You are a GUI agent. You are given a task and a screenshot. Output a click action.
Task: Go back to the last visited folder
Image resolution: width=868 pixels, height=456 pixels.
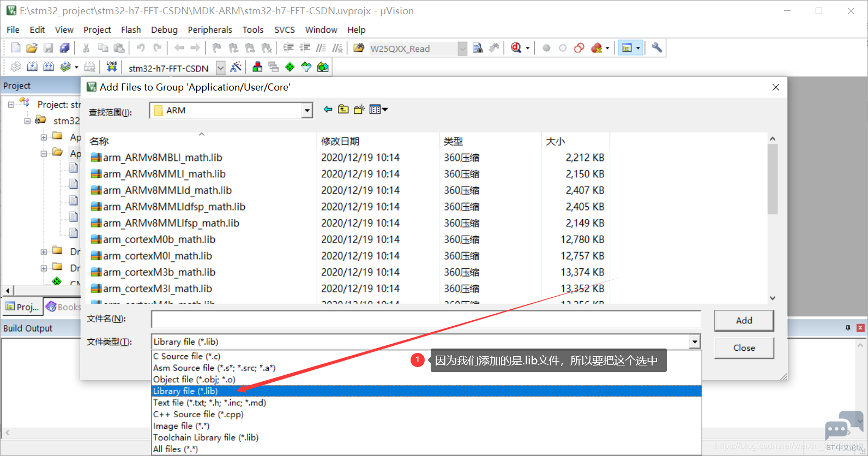pyautogui.click(x=328, y=110)
